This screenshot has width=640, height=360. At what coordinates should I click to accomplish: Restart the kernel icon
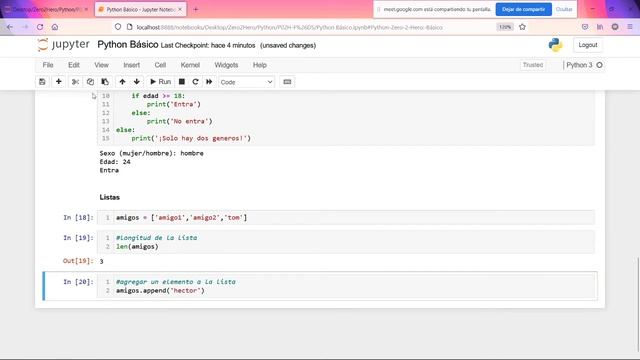(x=196, y=82)
